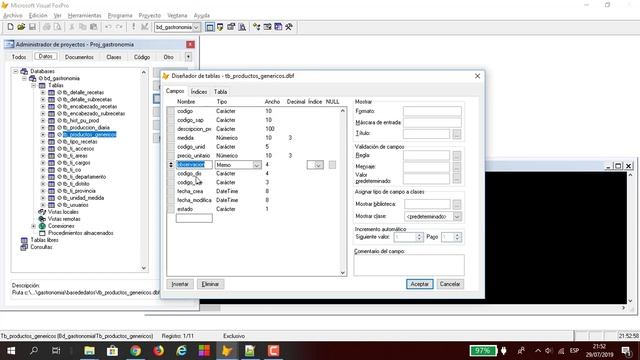Viewport: 640px width, 360px height.
Task: Click the Open file toolbar icon
Action: [x=21, y=27]
